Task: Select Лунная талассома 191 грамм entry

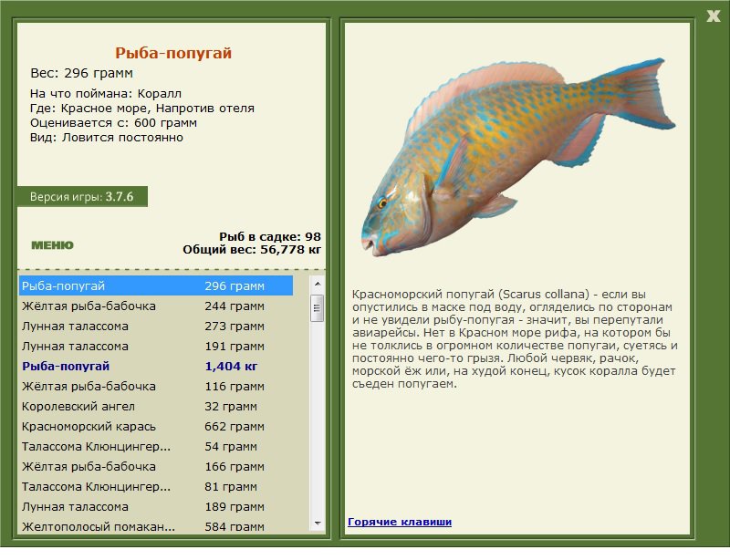Action: tap(156, 346)
